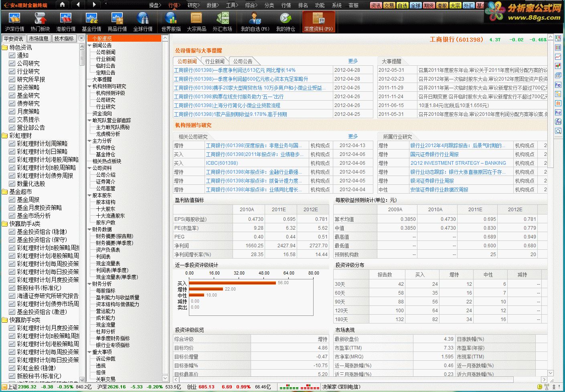Click the F12 sidebar icon
565x392 pixels.
point(558,113)
